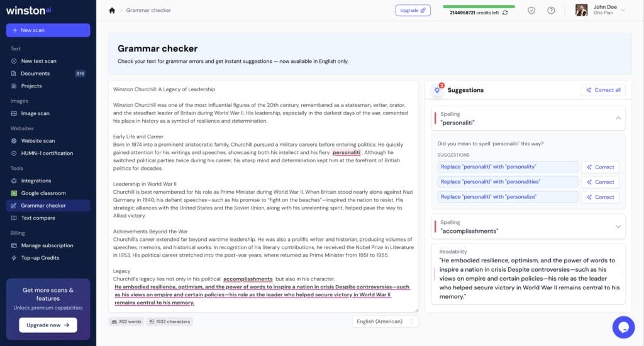Click the misspelled word "personaliti" in text
This screenshot has width=644, height=346.
347,152
